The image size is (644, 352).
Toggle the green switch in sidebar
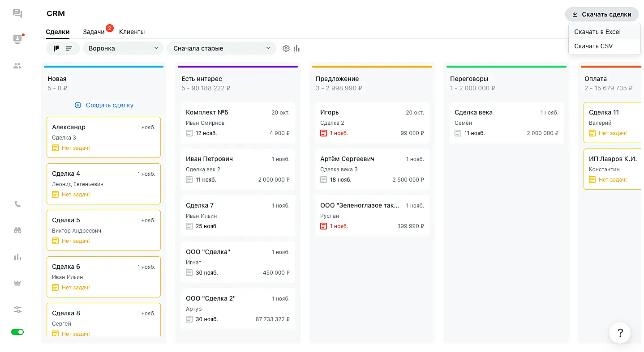coord(17,332)
